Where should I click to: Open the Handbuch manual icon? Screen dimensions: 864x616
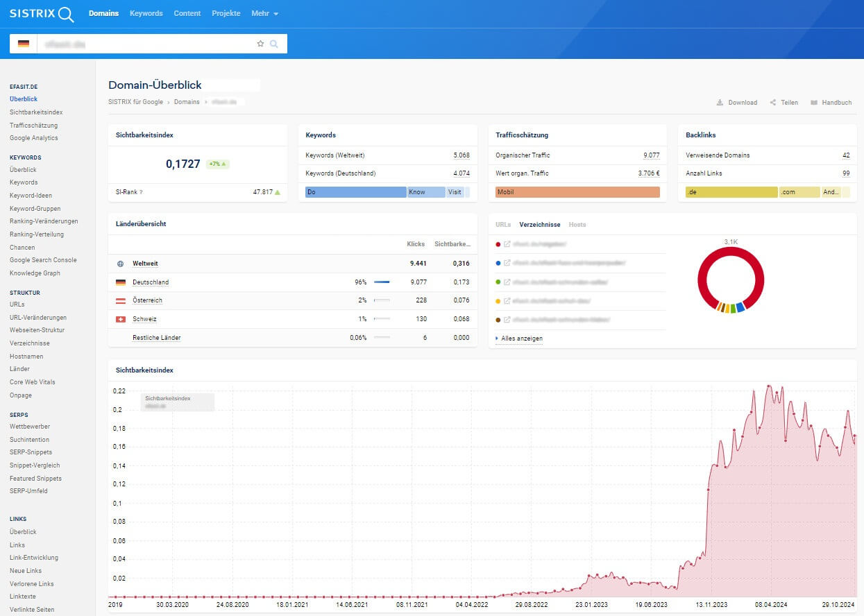pos(814,103)
